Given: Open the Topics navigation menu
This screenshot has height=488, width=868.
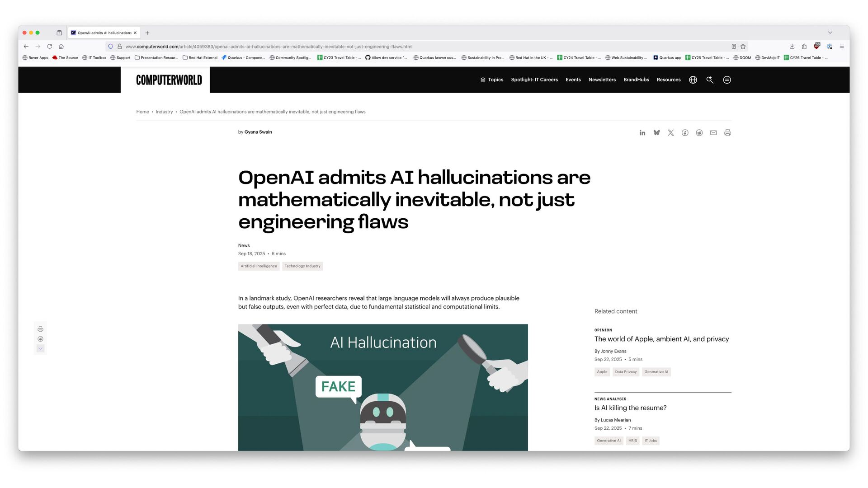Looking at the screenshot, I should tap(492, 80).
